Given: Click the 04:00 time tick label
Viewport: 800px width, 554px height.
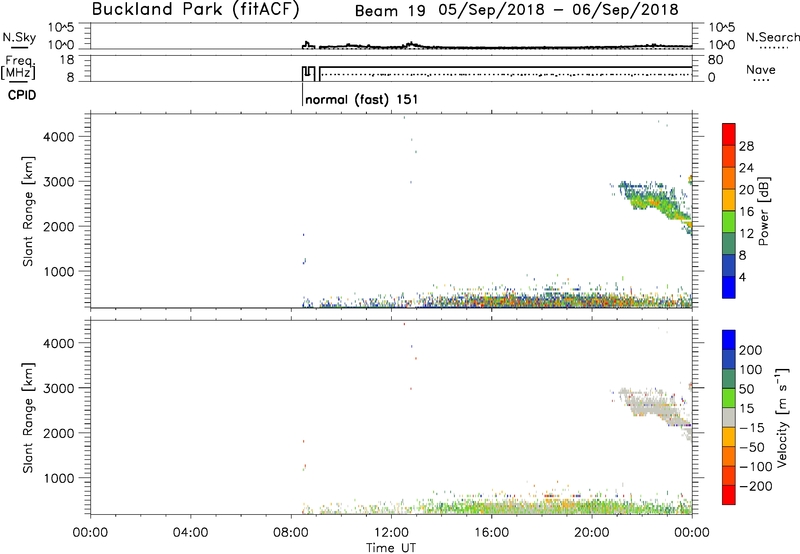Looking at the screenshot, I should [191, 533].
